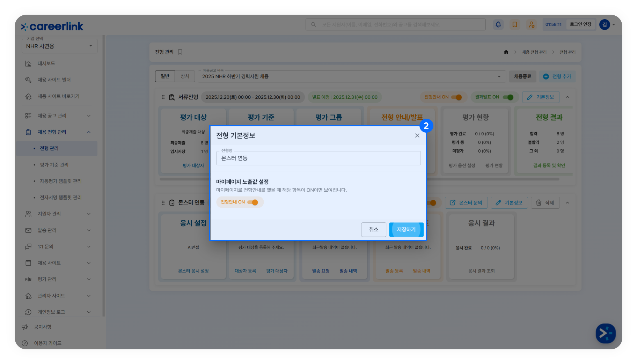
Task: Click the 몬스터 연동 drag handle
Action: click(x=163, y=203)
